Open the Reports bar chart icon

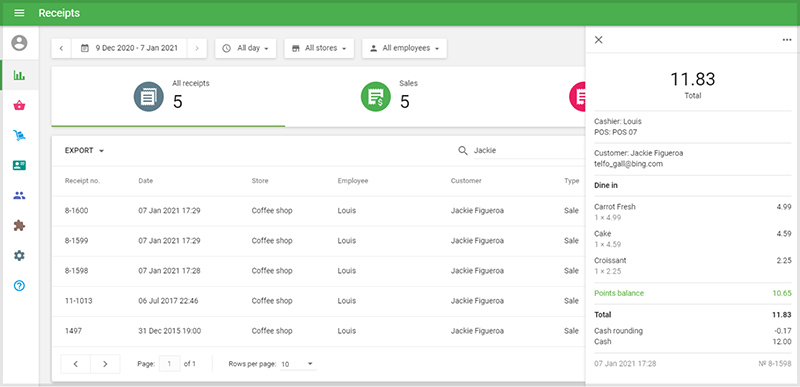tap(19, 75)
